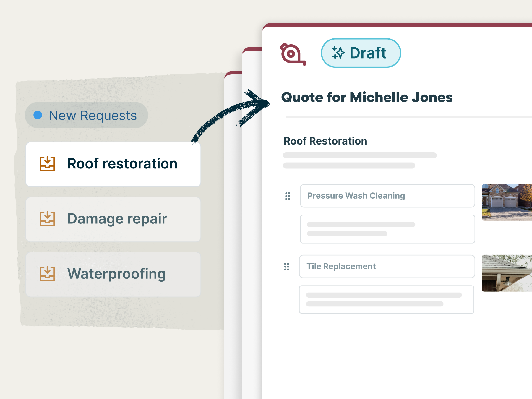The height and width of the screenshot is (399, 532).
Task: Open the house driveway photo thumbnail
Action: tap(507, 202)
